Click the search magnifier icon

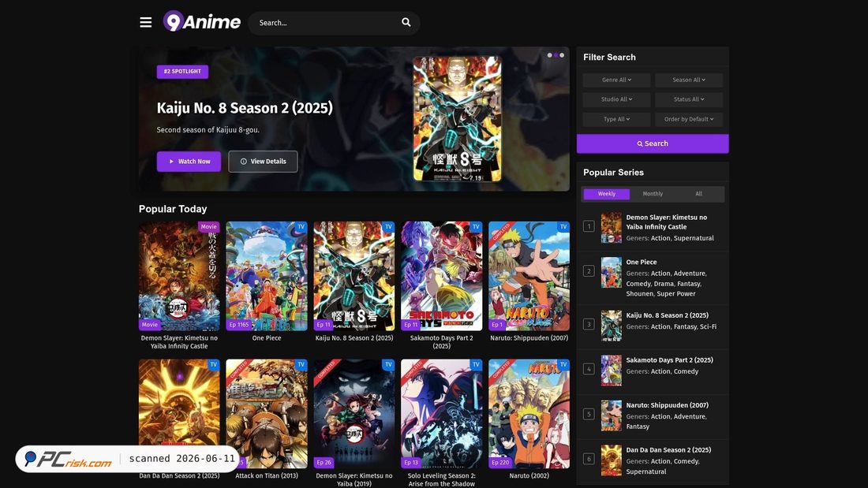point(406,22)
